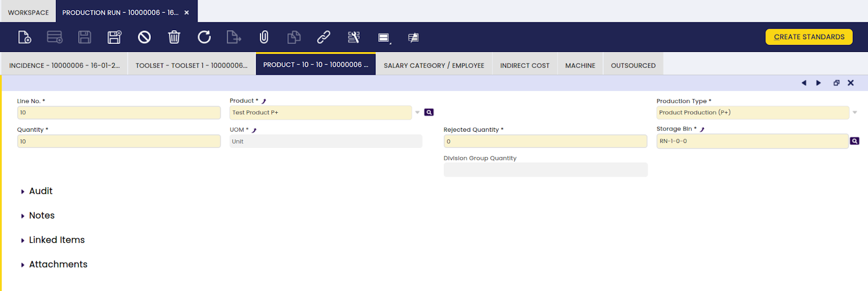Open the Storage Bin search magnifier
868x291 pixels.
(854, 141)
